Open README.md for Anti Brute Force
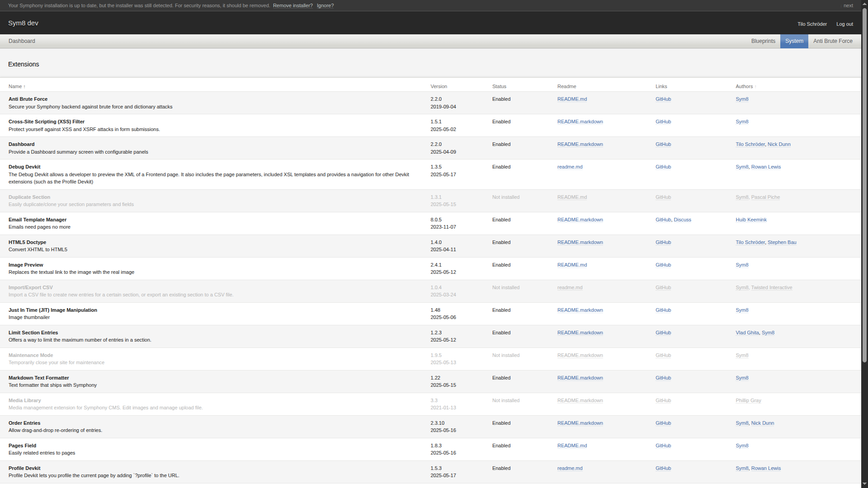Image resolution: width=868 pixels, height=488 pixels. 572,99
